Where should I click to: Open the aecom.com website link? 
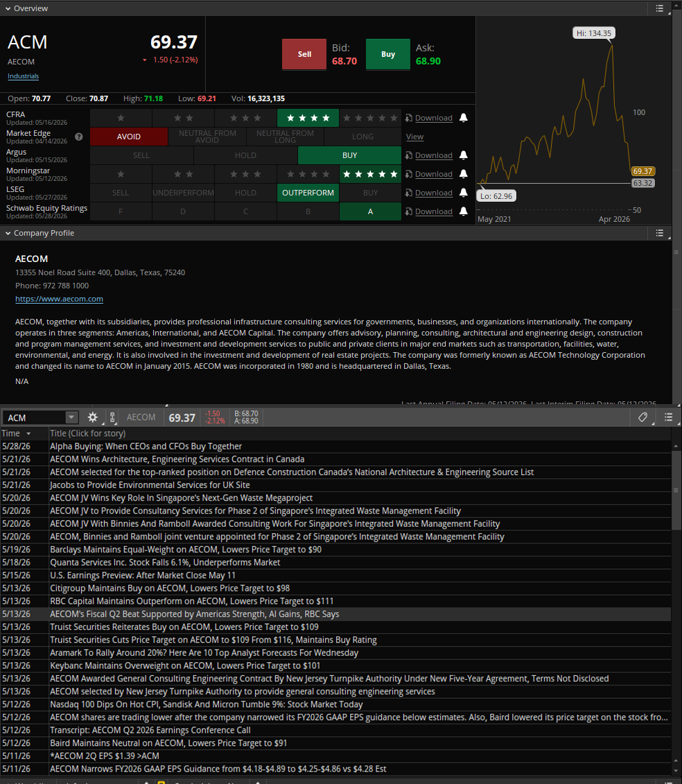pos(59,299)
